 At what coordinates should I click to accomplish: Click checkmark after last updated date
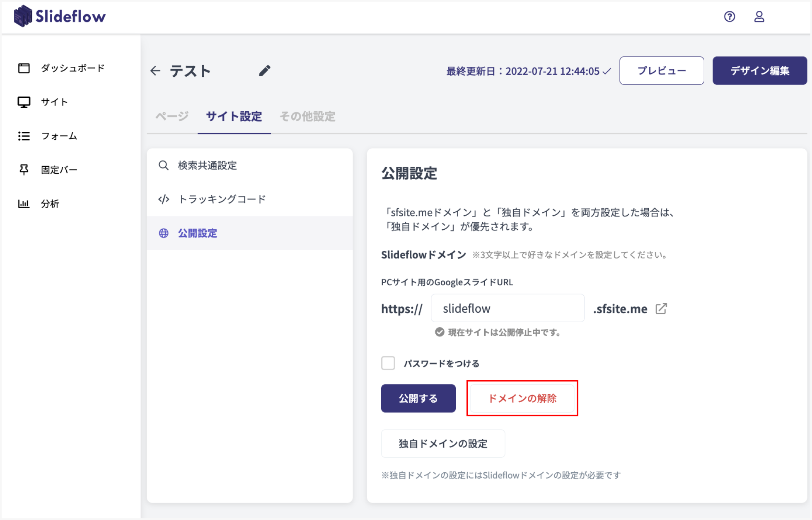(607, 71)
